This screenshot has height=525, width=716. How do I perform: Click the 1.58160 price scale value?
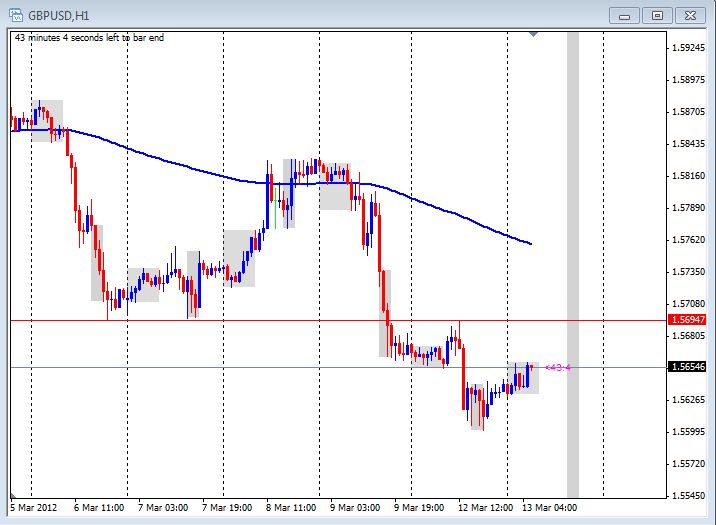tap(689, 176)
